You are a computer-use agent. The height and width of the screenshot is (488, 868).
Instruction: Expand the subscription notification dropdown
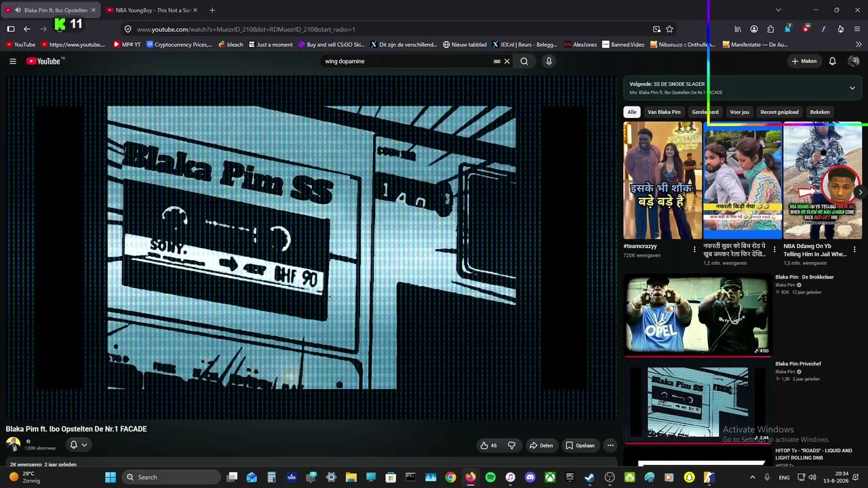pos(78,445)
